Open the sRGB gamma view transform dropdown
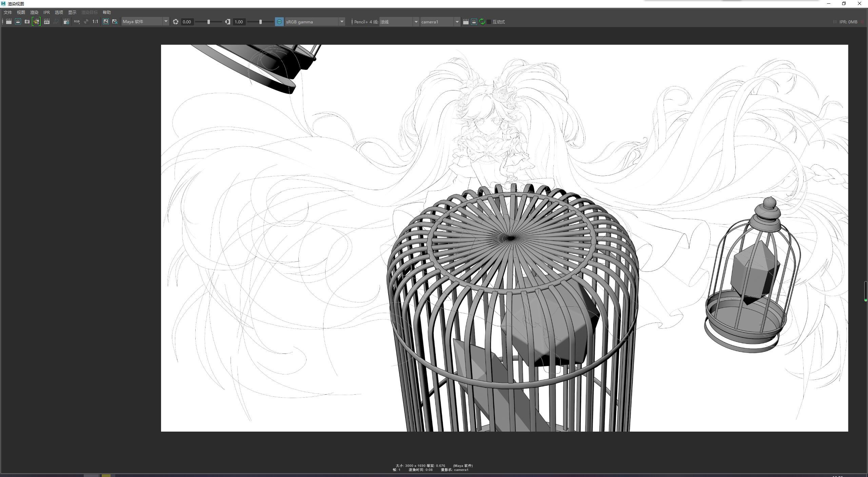The height and width of the screenshot is (477, 868). (315, 22)
